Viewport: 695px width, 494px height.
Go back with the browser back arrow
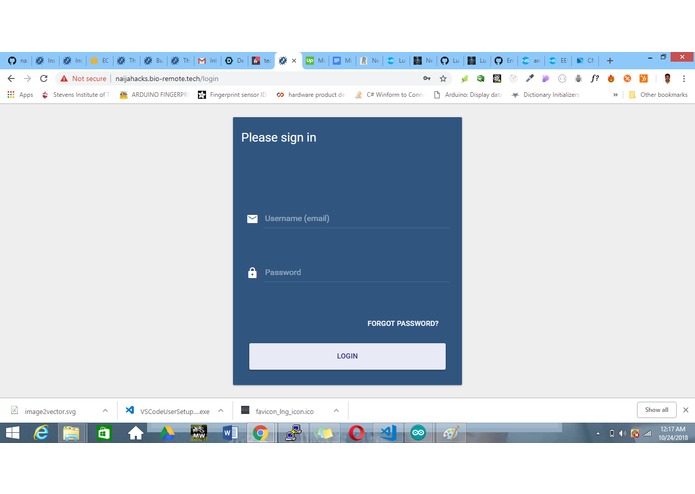(x=11, y=78)
